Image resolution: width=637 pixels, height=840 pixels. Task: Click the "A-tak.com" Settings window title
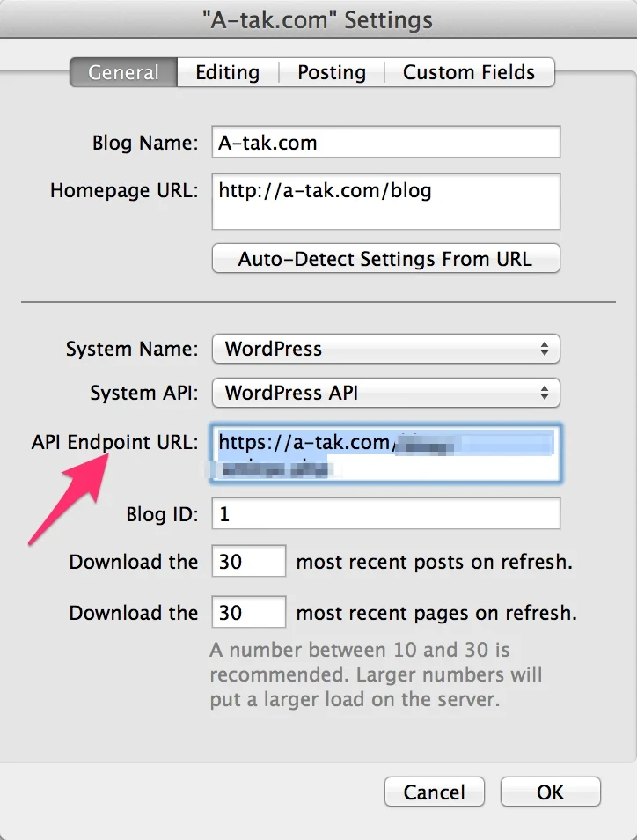(318, 20)
